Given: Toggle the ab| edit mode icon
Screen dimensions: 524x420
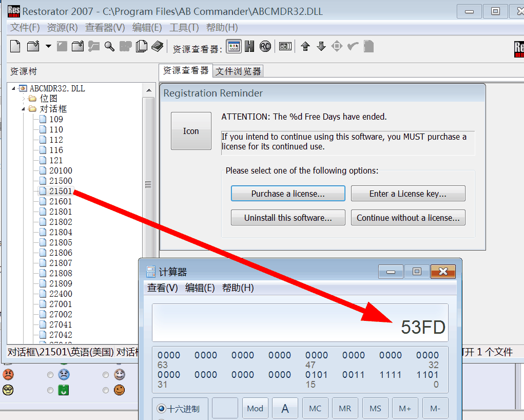Looking at the screenshot, I should 285,46.
